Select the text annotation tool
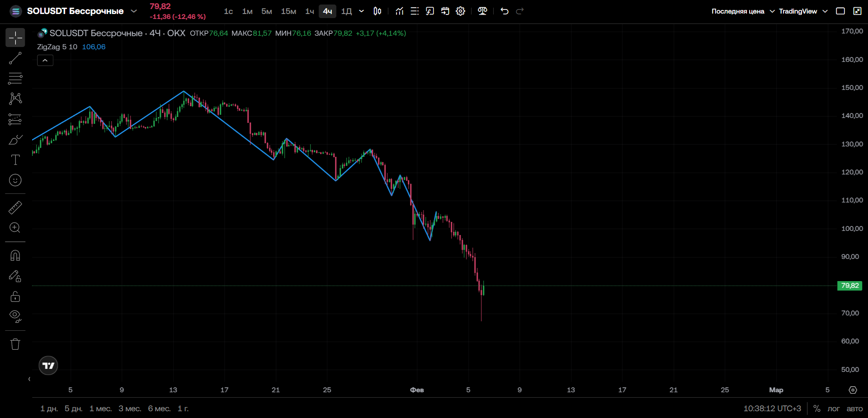 15,160
